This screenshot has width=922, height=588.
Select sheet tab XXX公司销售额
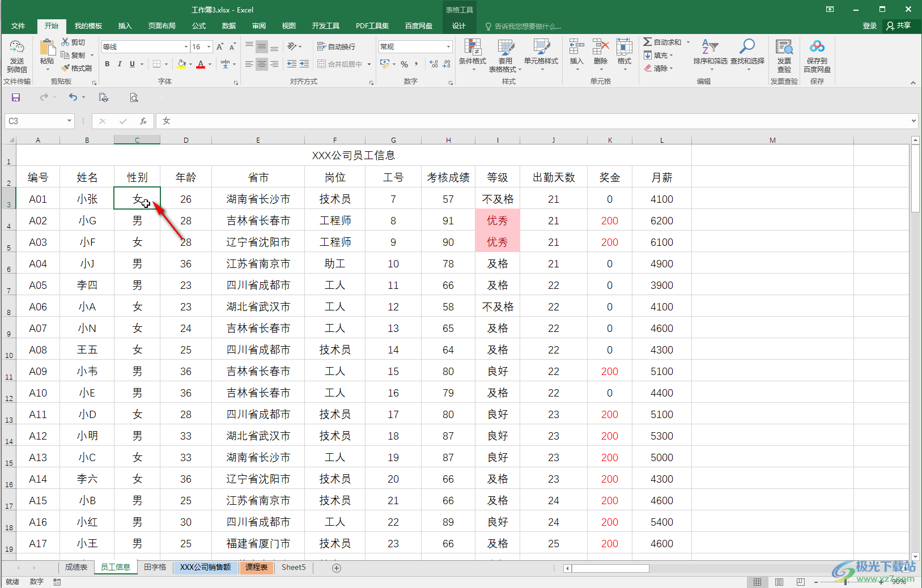point(205,567)
